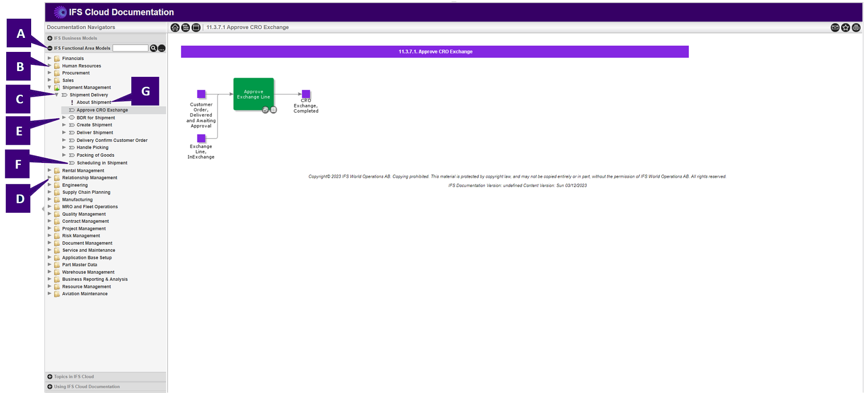
Task: Click the printer icon in the top right
Action: pos(856,28)
